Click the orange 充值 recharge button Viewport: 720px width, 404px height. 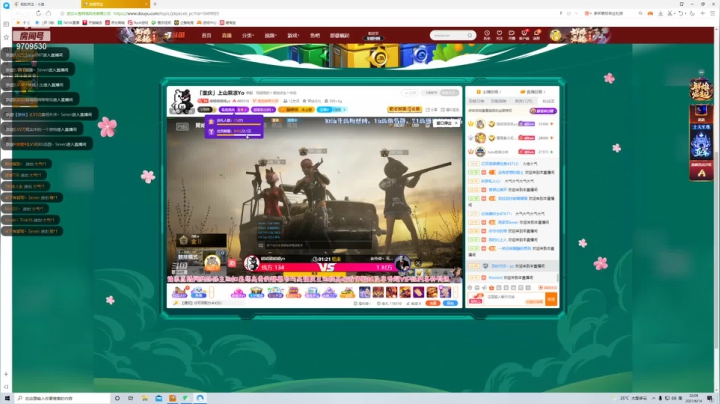coord(433,303)
